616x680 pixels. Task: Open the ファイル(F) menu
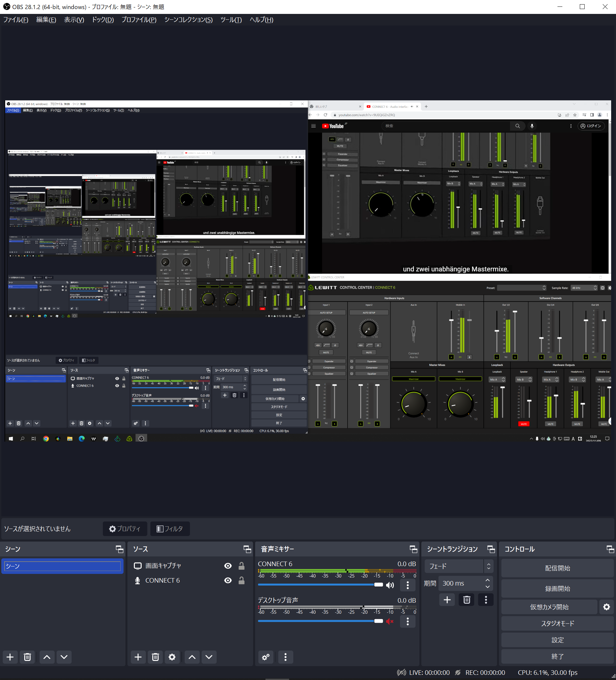point(16,19)
